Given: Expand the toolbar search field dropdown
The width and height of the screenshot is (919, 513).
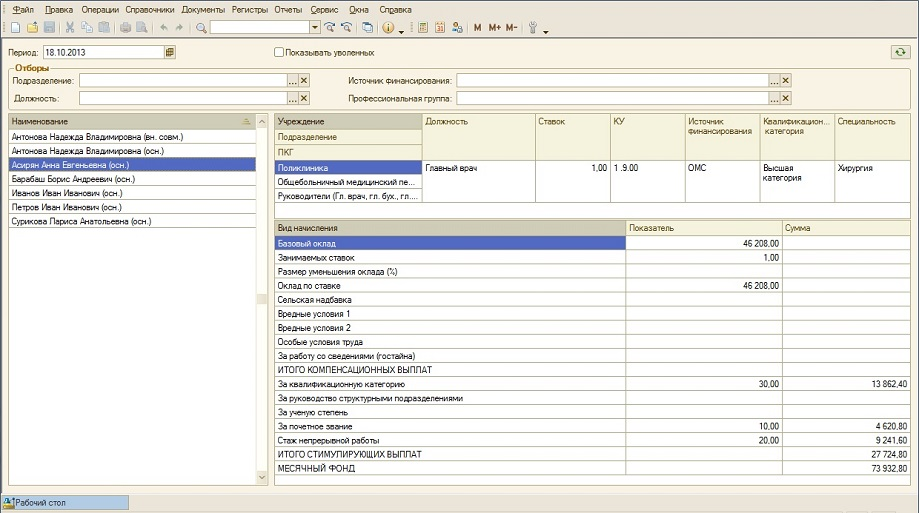Looking at the screenshot, I should click(x=315, y=28).
